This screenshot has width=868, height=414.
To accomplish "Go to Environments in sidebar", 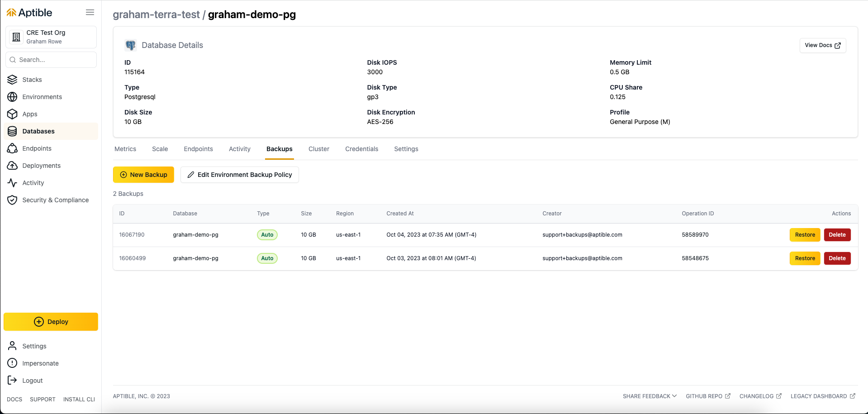I will pos(42,97).
